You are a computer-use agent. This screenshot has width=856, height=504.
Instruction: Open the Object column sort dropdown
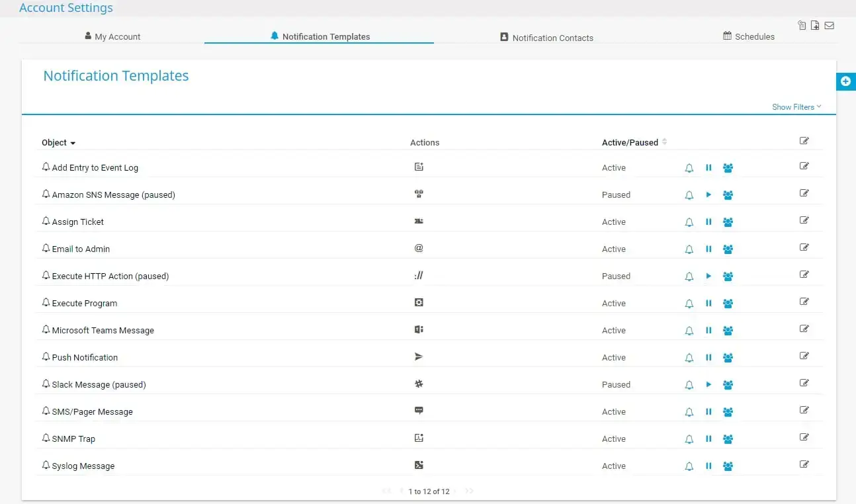72,143
